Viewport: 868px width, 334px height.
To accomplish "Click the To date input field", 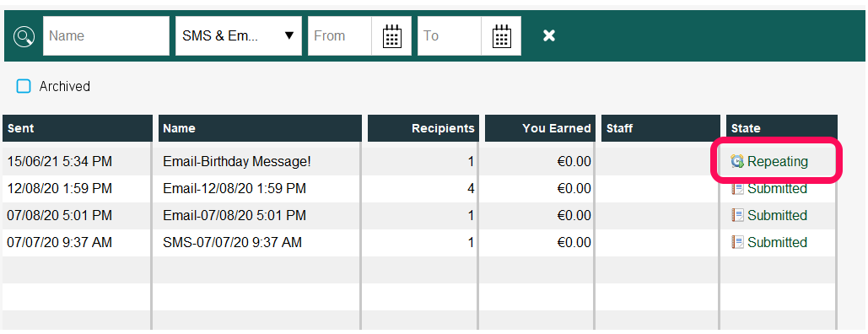I will tap(449, 36).
